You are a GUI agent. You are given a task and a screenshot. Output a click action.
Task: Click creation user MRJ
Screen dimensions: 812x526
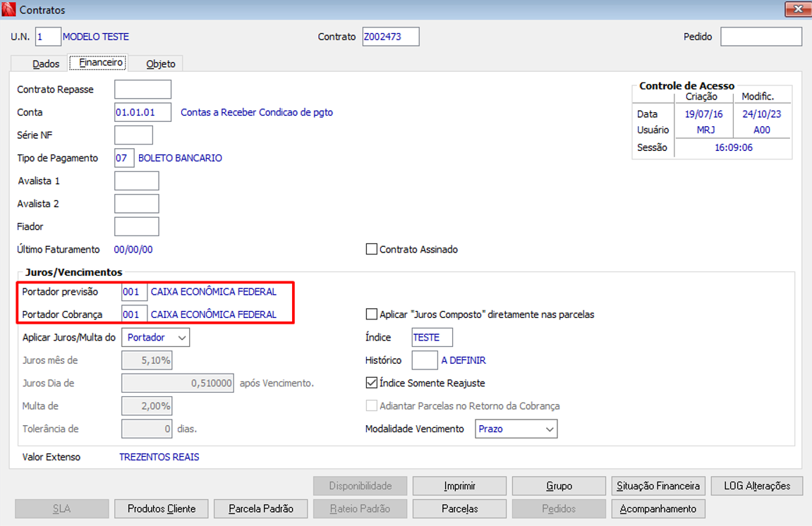coord(705,130)
